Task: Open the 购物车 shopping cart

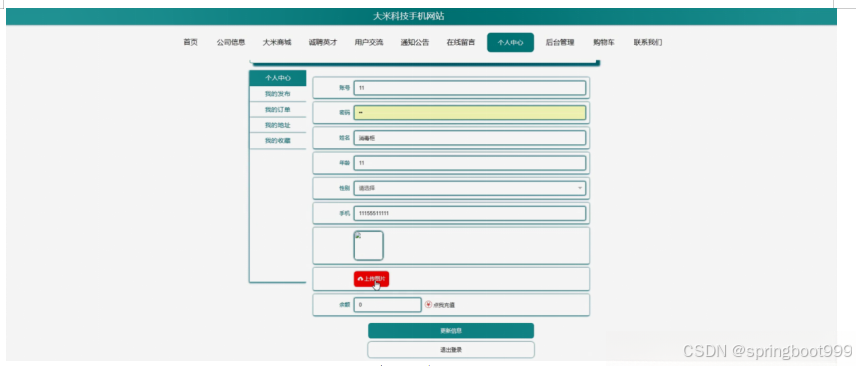Action: click(604, 42)
